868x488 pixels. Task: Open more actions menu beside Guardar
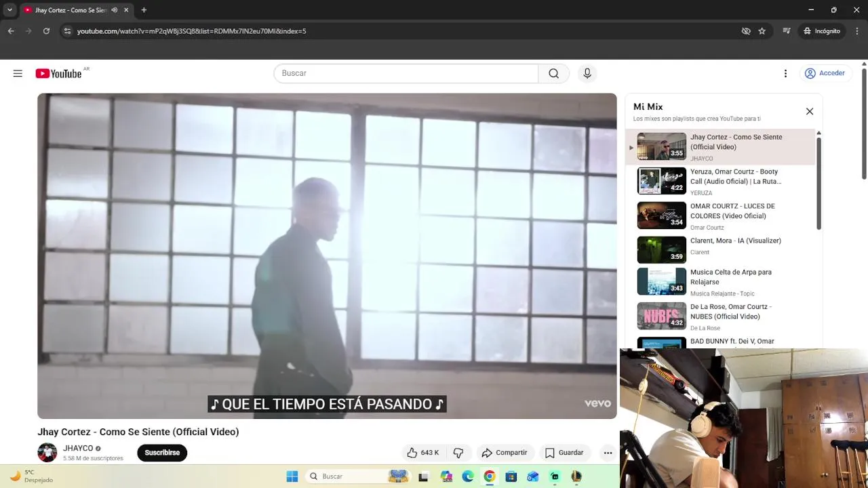608,453
